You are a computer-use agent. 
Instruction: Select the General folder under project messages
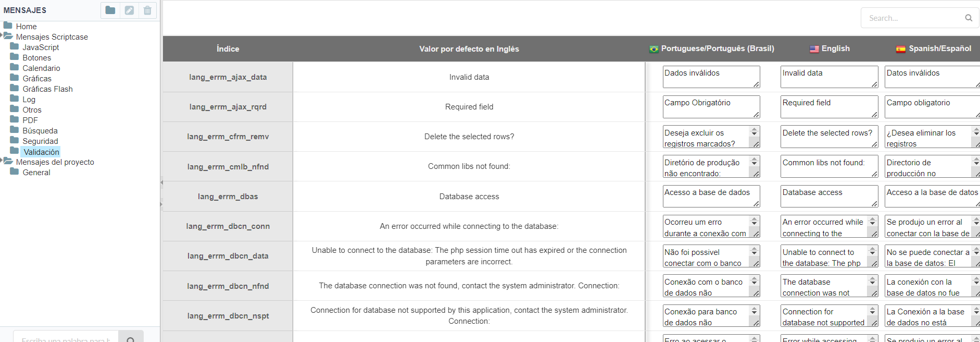(36, 173)
